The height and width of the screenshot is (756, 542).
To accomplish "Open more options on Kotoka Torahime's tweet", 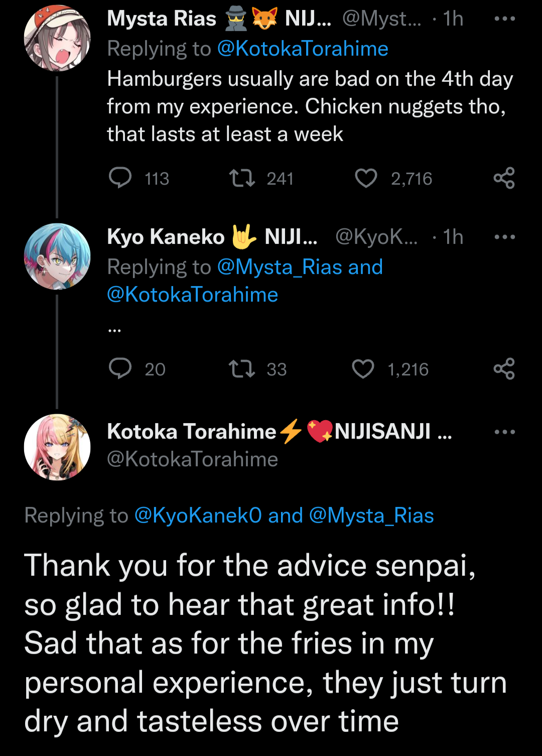I will [x=504, y=432].
